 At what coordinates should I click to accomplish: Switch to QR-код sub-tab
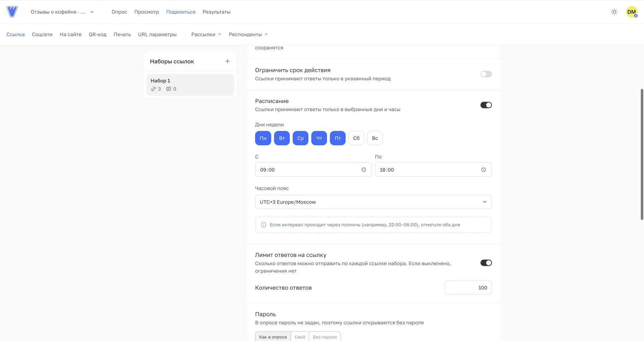[98, 34]
